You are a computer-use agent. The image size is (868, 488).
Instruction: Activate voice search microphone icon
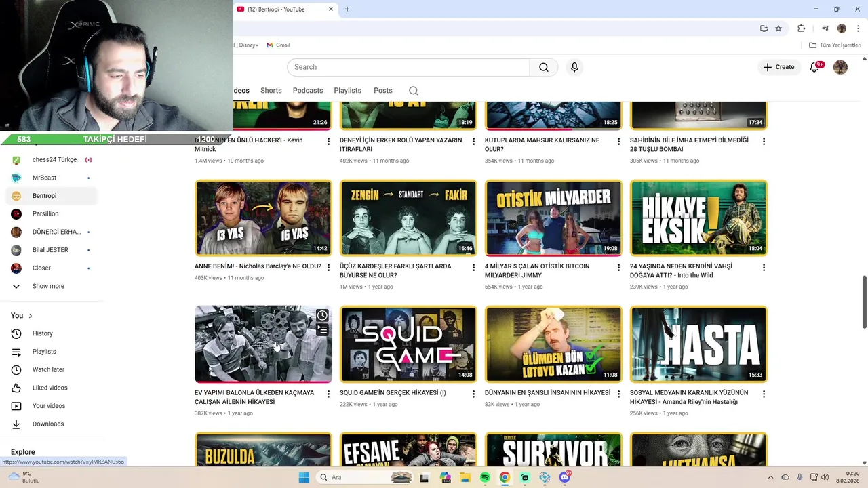574,67
